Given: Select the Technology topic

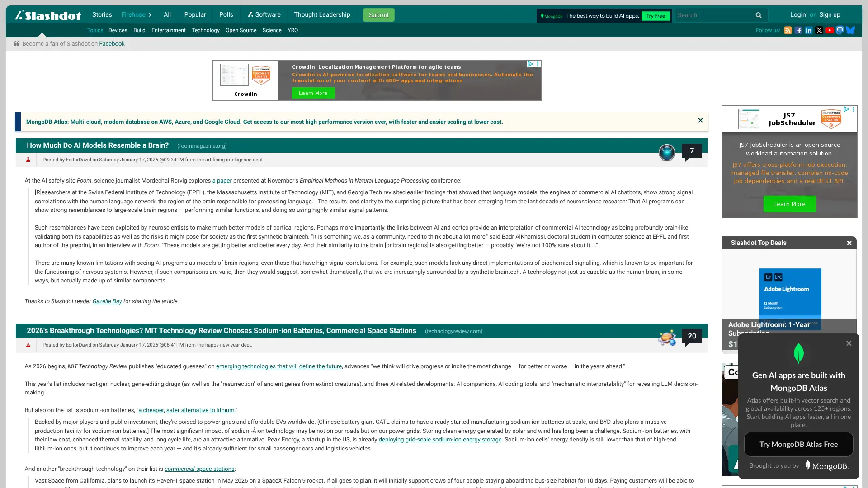Looking at the screenshot, I should coord(205,30).
